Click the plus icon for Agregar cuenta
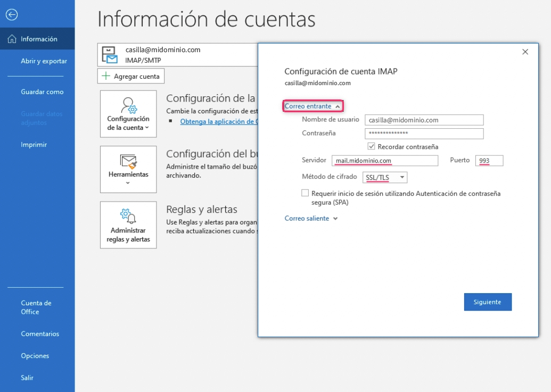This screenshot has height=392, width=551. (105, 76)
